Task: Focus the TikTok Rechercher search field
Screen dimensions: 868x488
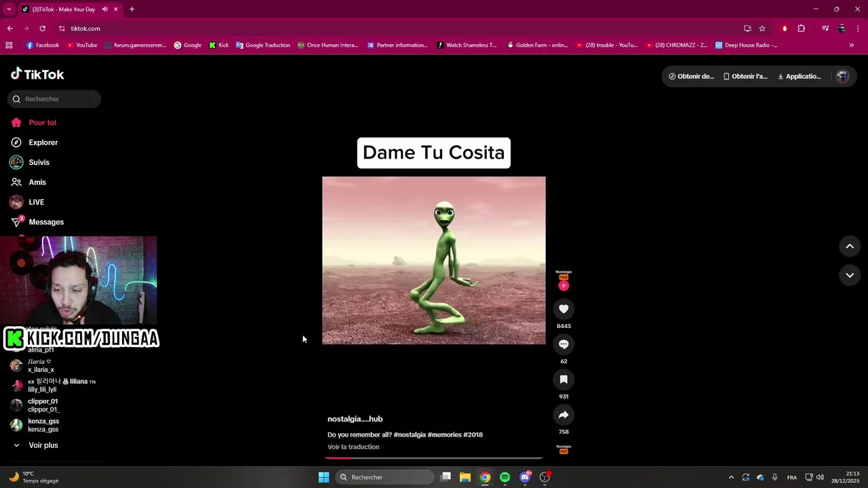Action: tap(54, 99)
